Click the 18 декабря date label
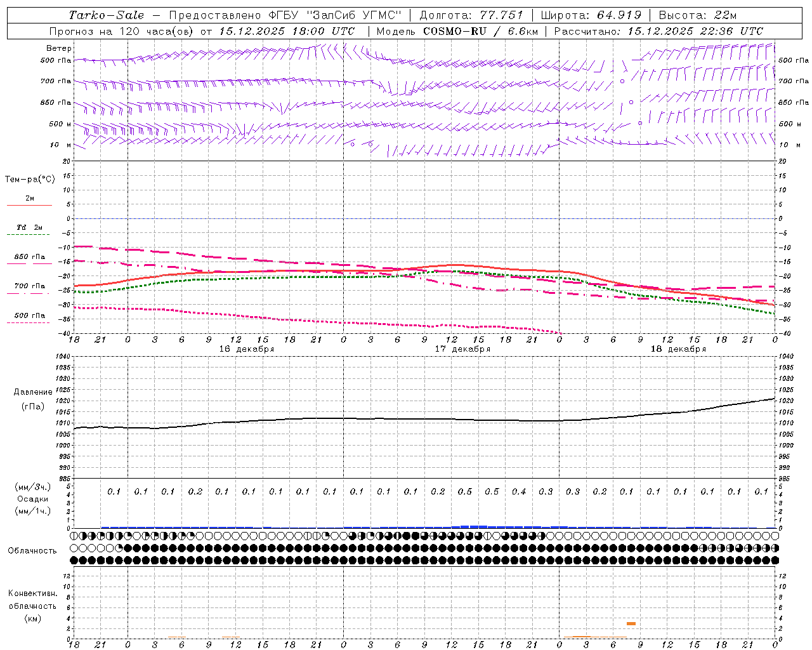Screen dimensions: 812x650 (x=678, y=349)
